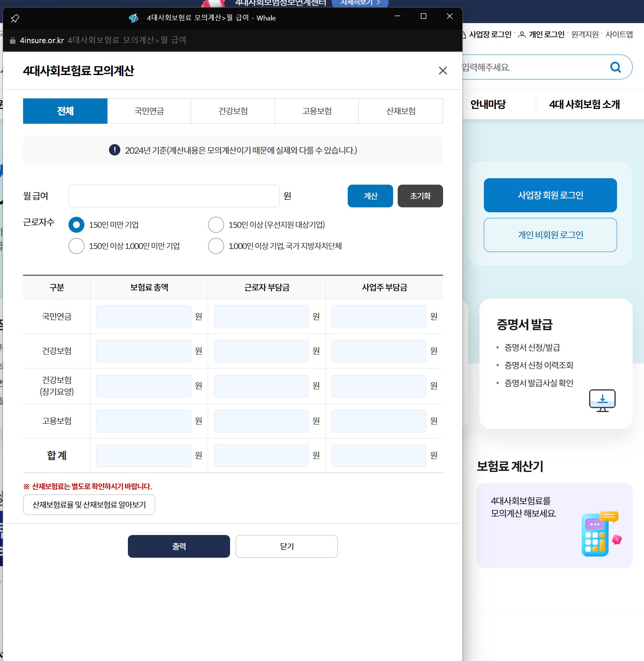
Task: Click the certificate download monitor icon
Action: (602, 400)
